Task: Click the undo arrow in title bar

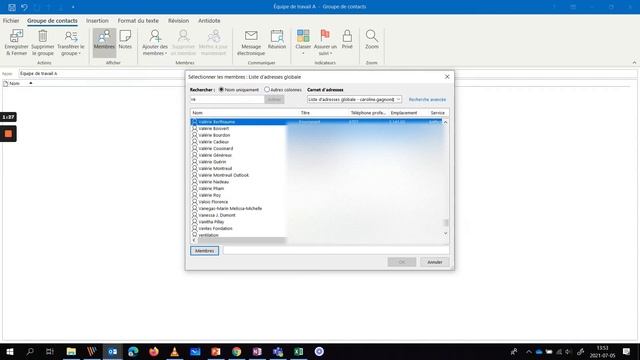Action: click(x=24, y=7)
